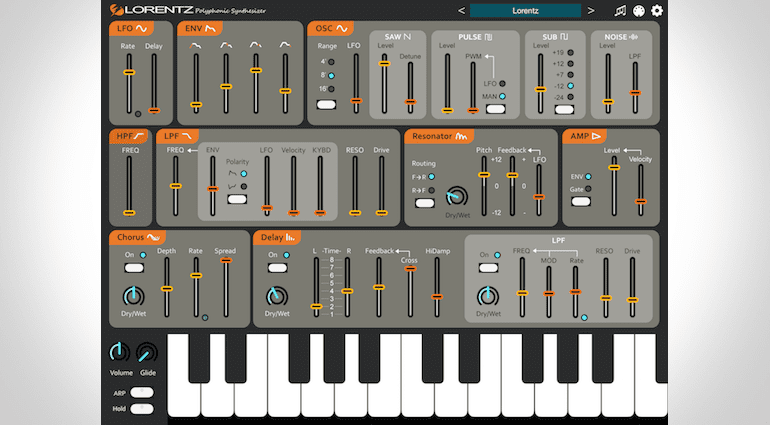The height and width of the screenshot is (425, 770).
Task: Click the AMP ENV/Gate switch button
Action: (x=580, y=201)
